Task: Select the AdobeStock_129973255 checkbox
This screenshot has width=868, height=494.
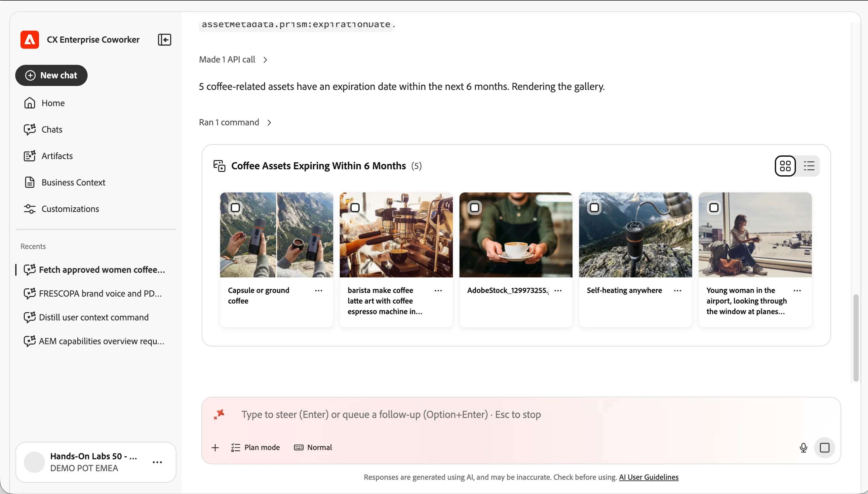Action: point(475,208)
